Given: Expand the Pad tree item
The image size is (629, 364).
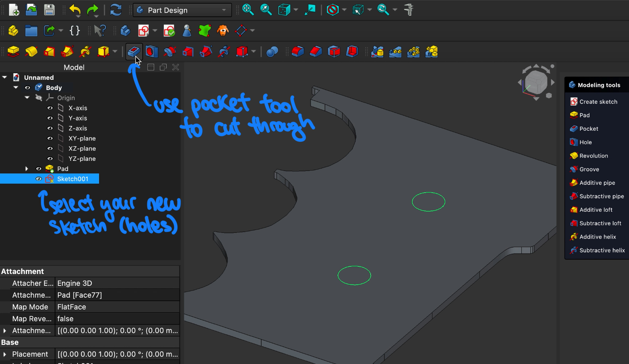Looking at the screenshot, I should 27,169.
